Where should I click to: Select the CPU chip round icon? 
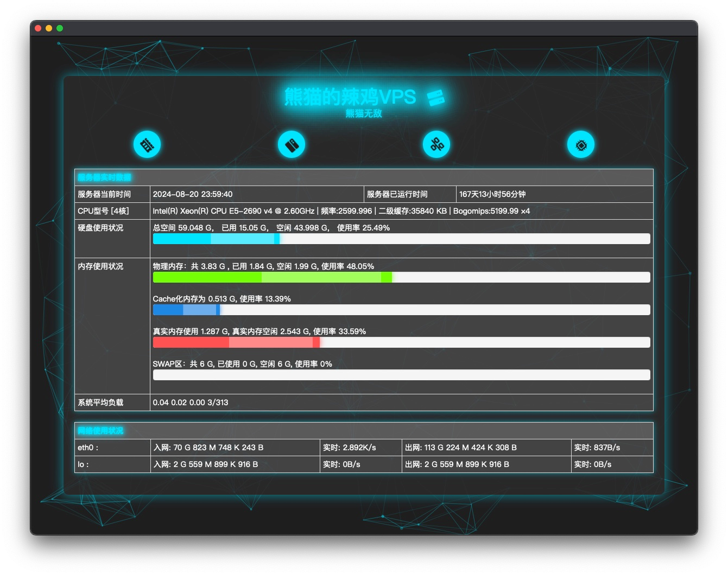[x=581, y=145]
